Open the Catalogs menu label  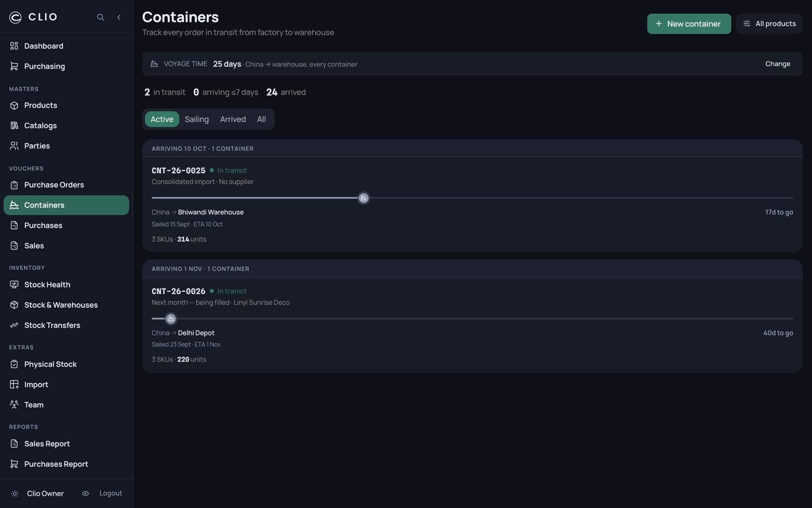(41, 125)
